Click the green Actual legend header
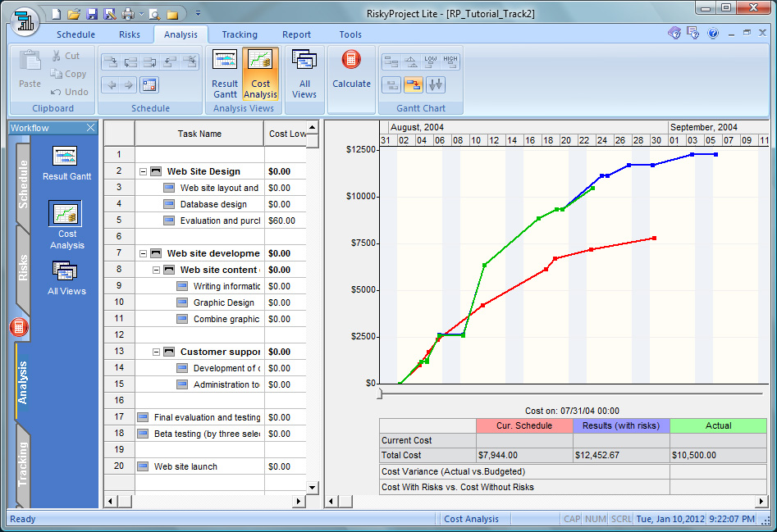Viewport: 777px width, 532px height. [718, 425]
